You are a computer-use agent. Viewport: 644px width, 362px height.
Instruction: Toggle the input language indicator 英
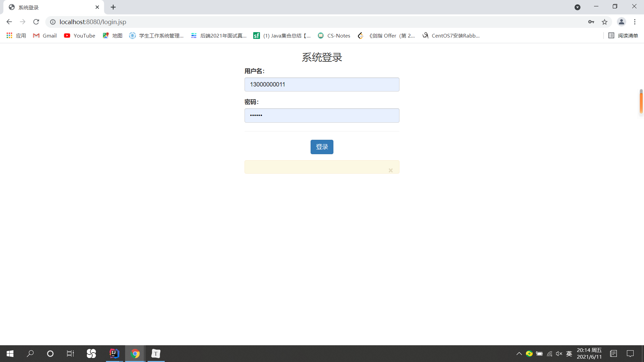click(569, 354)
